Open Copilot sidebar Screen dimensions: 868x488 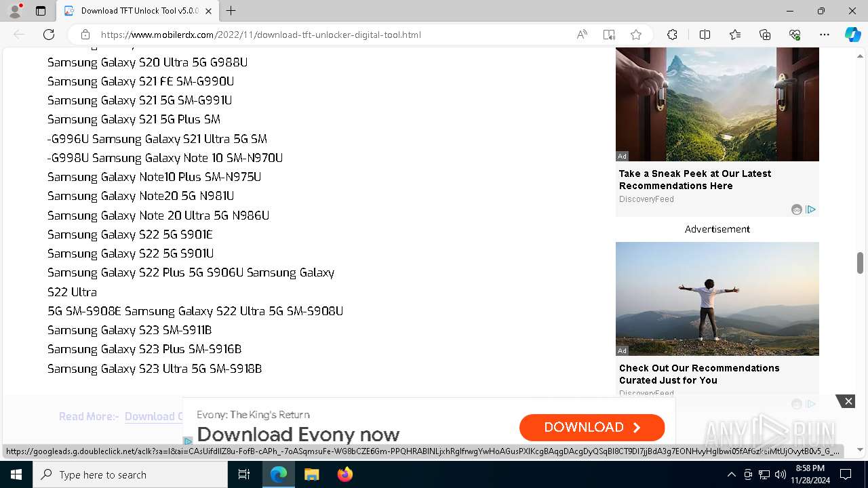pyautogui.click(x=852, y=35)
